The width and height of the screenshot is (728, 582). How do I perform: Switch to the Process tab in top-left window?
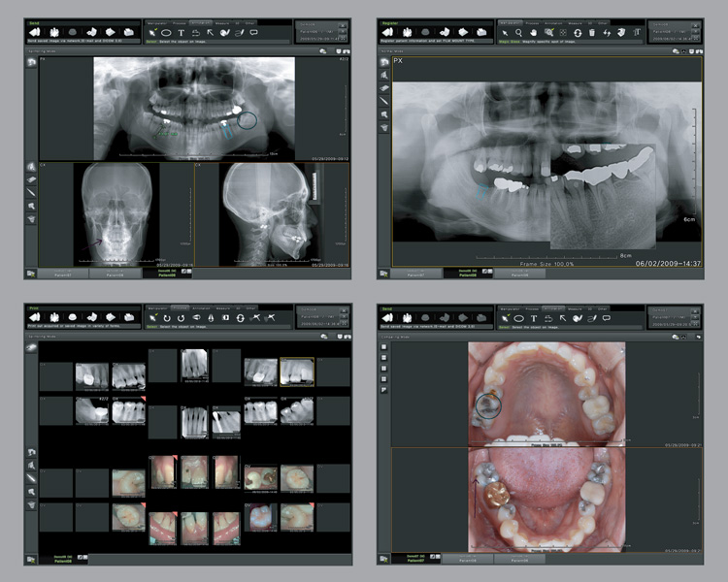(x=180, y=22)
